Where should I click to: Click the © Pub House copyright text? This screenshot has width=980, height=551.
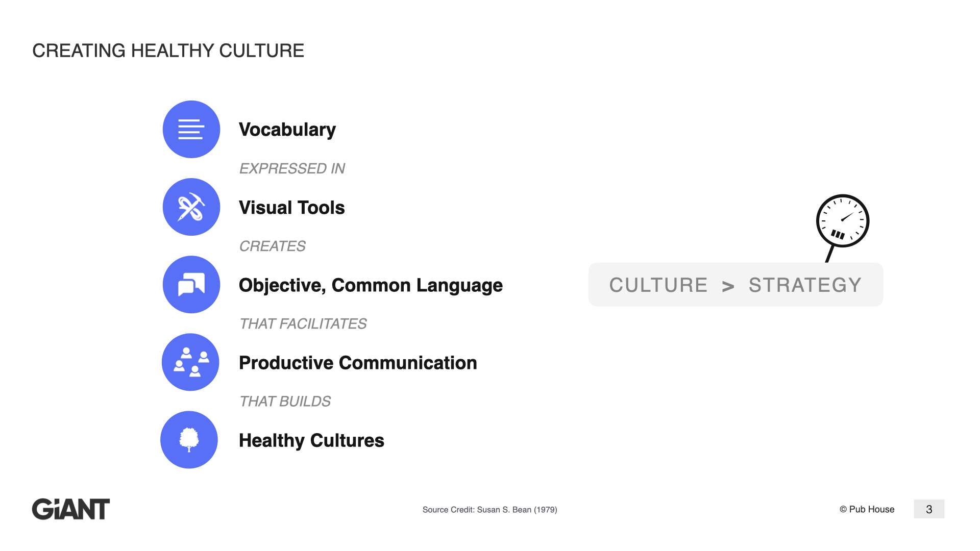[x=867, y=509]
